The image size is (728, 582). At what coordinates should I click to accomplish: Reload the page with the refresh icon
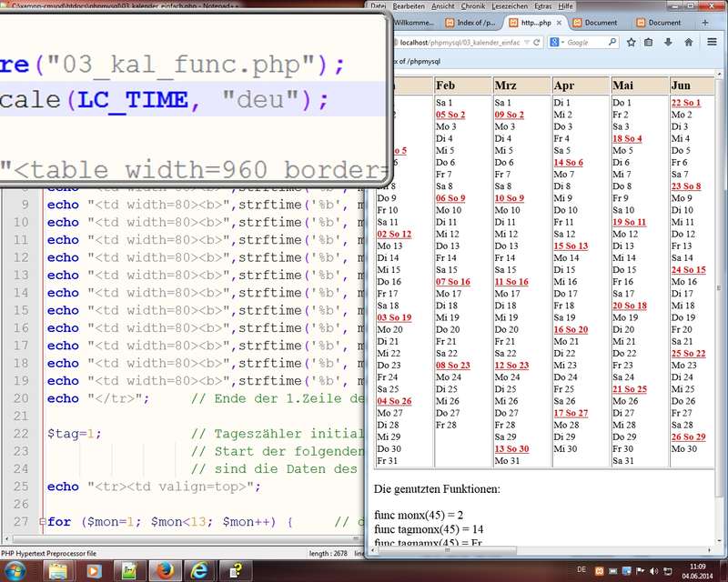click(535, 42)
